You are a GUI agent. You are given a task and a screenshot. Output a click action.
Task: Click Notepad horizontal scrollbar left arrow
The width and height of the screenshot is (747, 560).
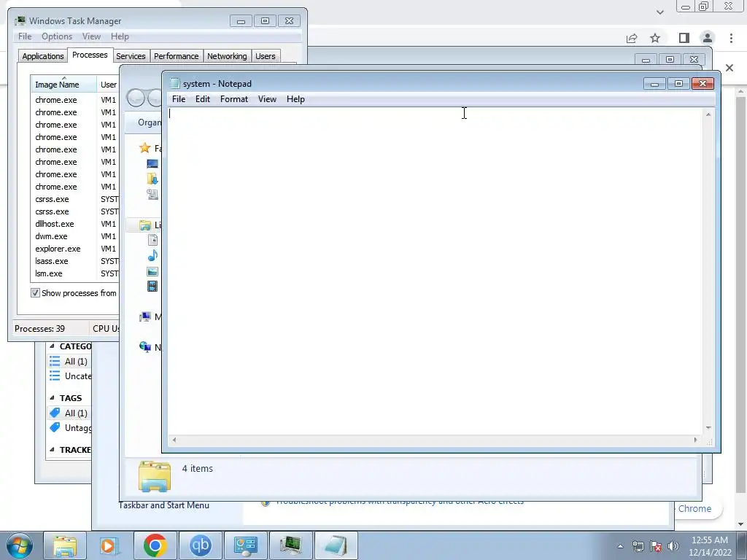click(174, 440)
